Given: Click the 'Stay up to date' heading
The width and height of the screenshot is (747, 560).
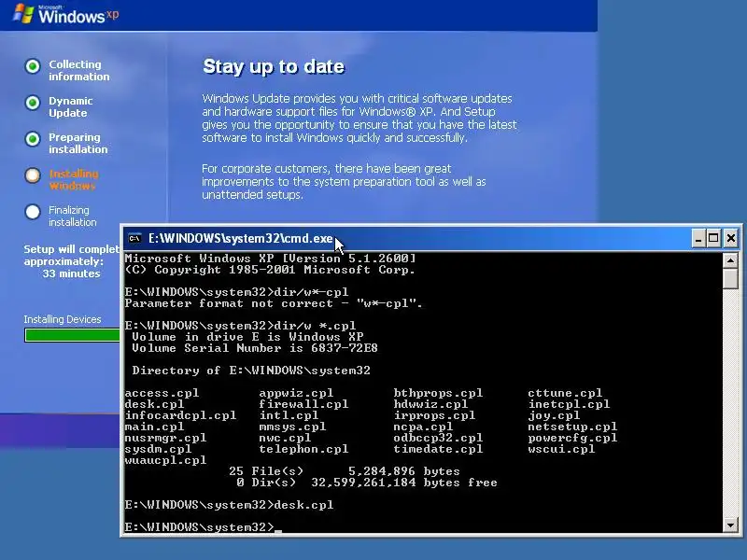Looking at the screenshot, I should 274,66.
